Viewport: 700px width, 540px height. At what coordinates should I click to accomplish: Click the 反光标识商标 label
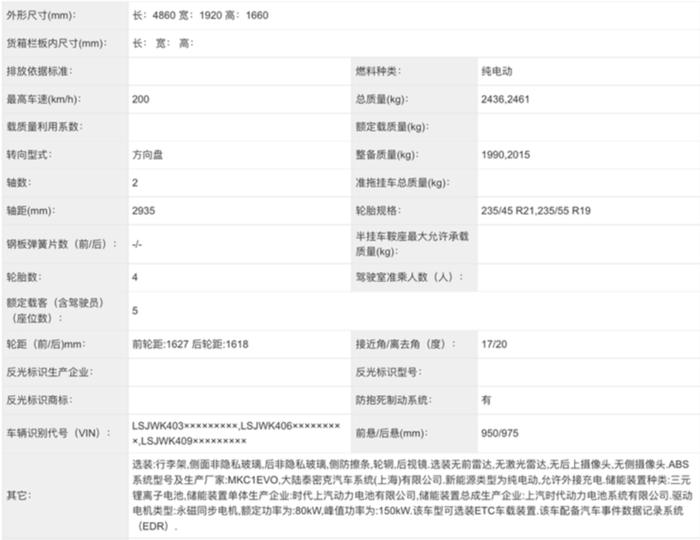[39, 400]
